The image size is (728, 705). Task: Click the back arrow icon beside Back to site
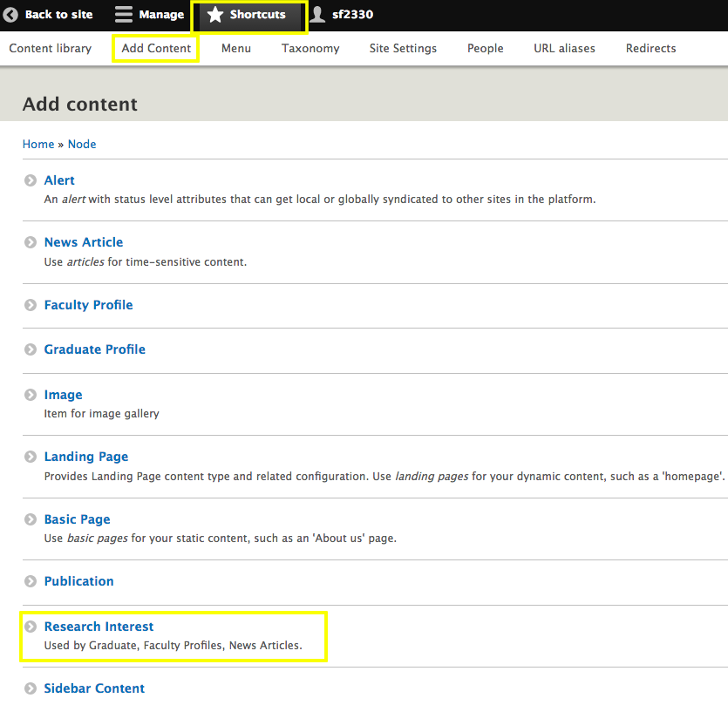click(11, 15)
